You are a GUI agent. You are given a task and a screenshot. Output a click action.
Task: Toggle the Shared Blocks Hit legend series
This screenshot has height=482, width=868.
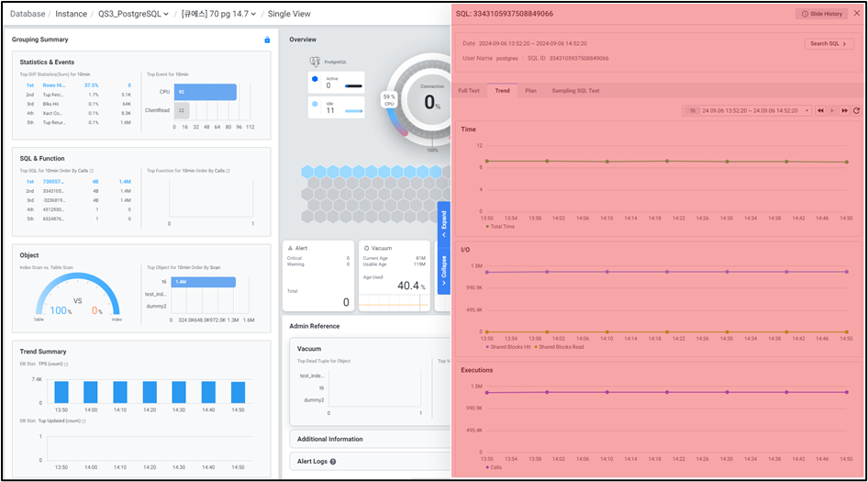pyautogui.click(x=507, y=346)
